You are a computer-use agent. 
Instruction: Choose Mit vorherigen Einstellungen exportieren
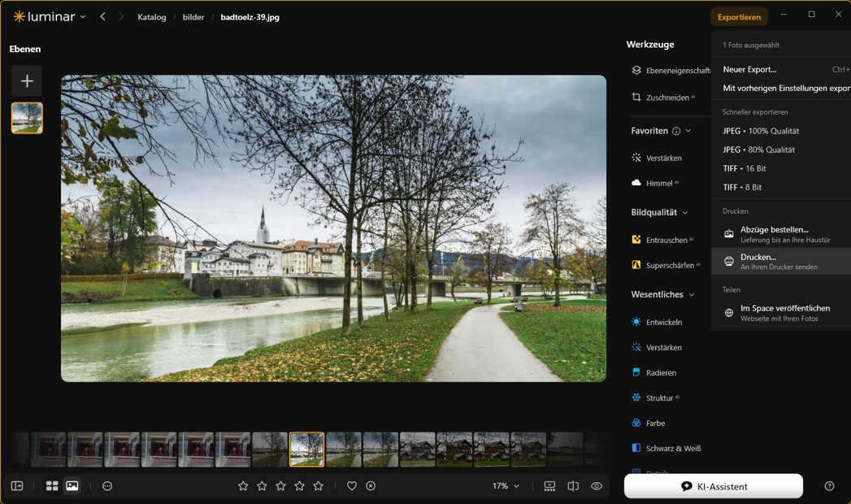(781, 88)
